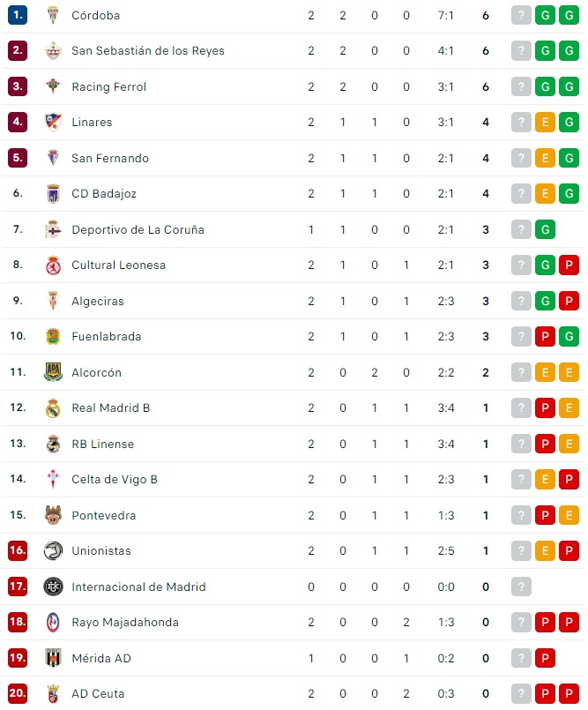Open the Rayo Majadahonda team link
The height and width of the screenshot is (710, 588).
coord(124,622)
